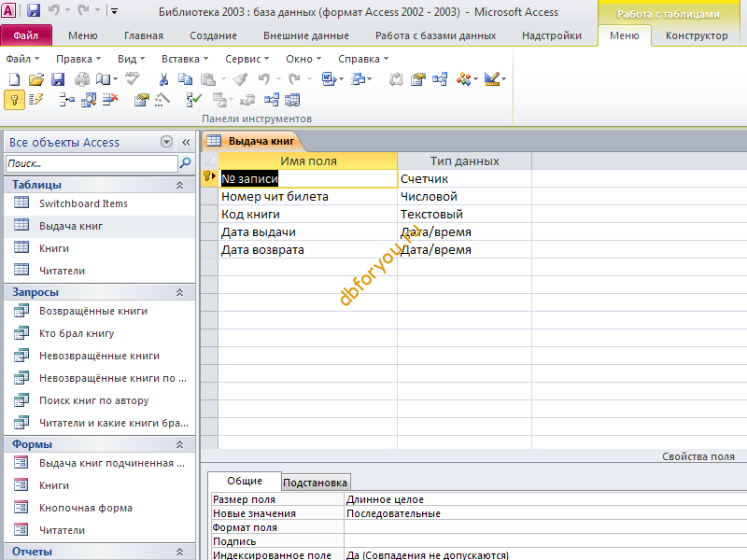
Task: Select the Switchboard Items table
Action: [83, 203]
